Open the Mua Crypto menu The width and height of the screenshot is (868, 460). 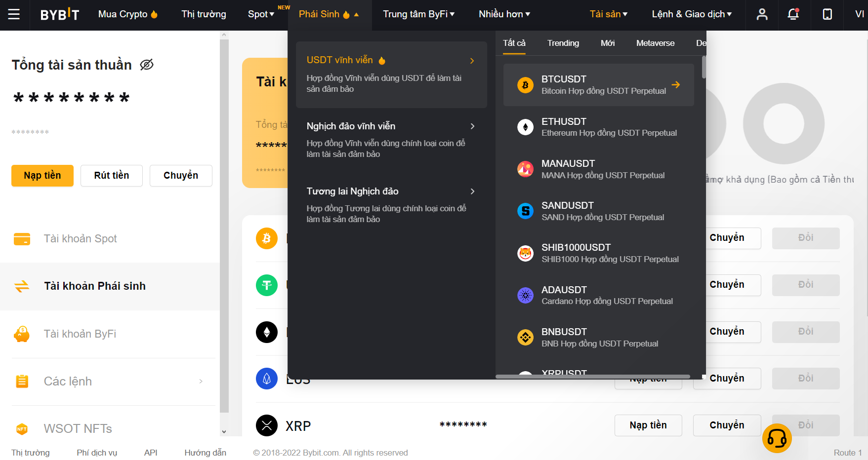click(128, 14)
